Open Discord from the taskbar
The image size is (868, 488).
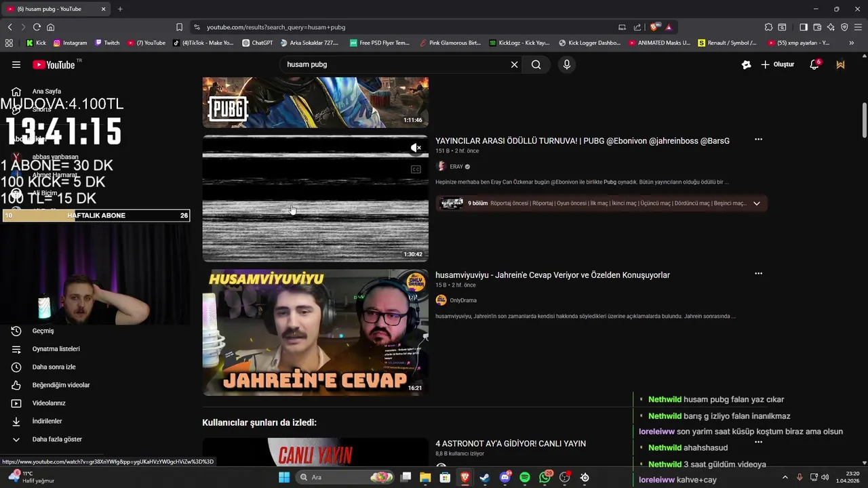[x=505, y=477]
